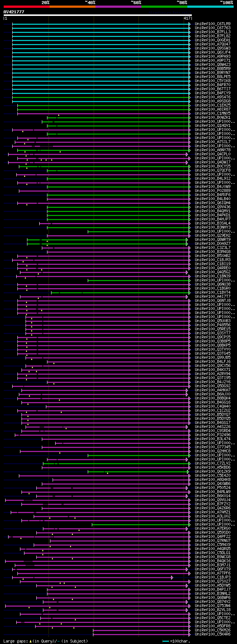Select the UniRef100_O77345 label
Image resolution: width=237 pixels, height=644 pixels.
coord(213,447)
